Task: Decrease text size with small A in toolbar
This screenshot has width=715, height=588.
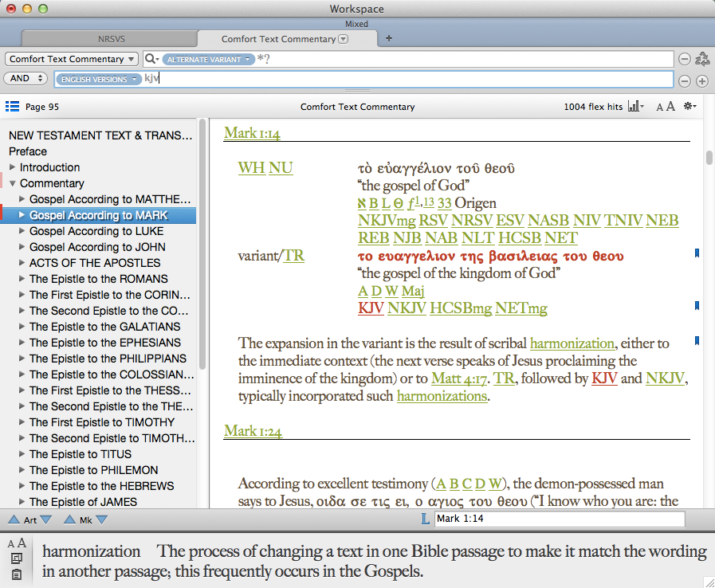Action: point(659,108)
